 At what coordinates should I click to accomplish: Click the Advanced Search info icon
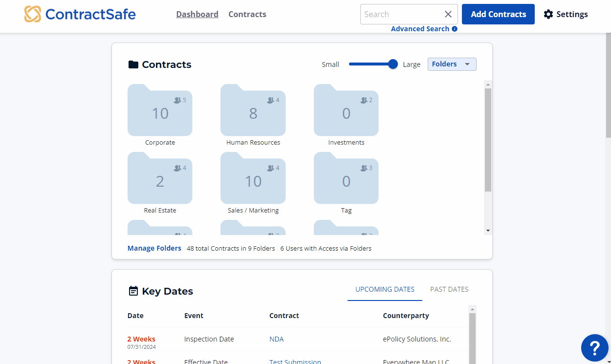coord(455,29)
